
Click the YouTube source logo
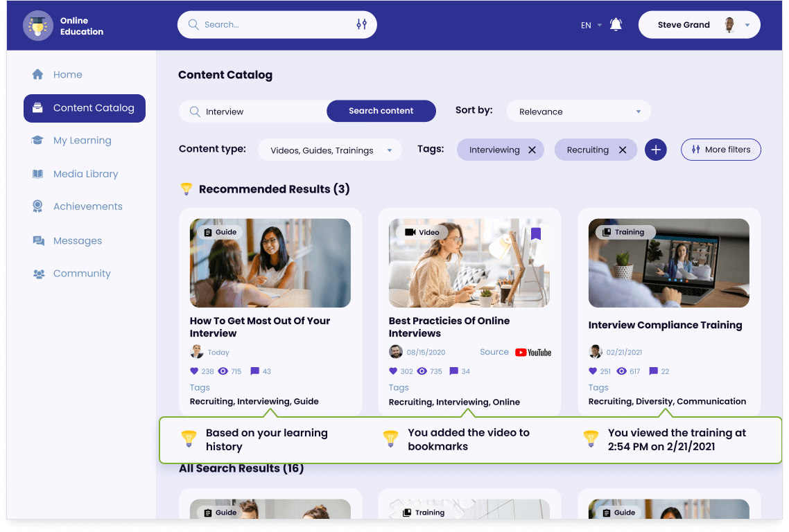[533, 353]
